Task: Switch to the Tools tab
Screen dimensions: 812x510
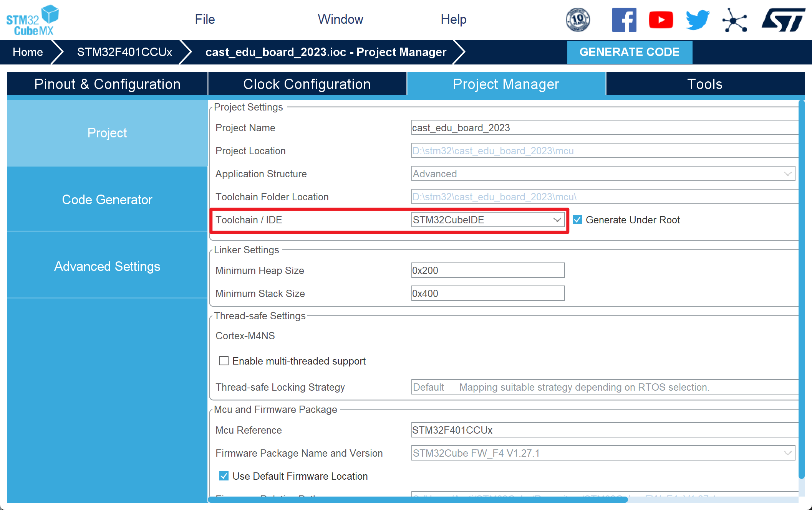Action: [x=705, y=84]
